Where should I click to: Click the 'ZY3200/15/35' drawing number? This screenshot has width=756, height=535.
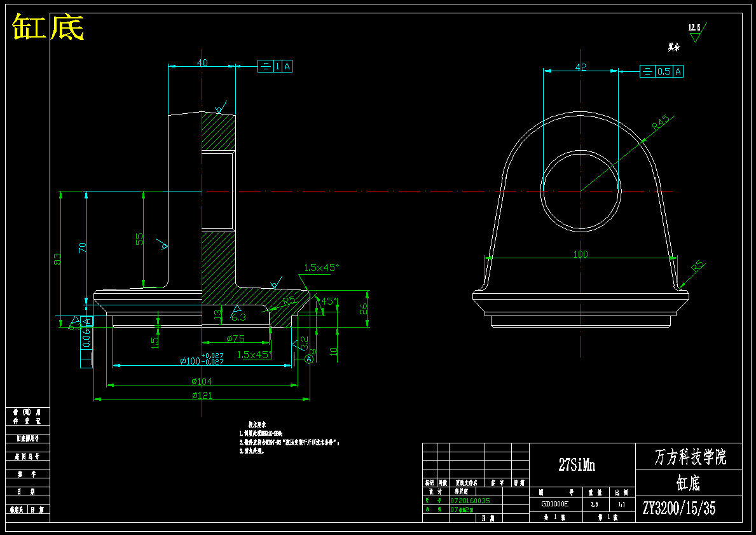tap(679, 508)
